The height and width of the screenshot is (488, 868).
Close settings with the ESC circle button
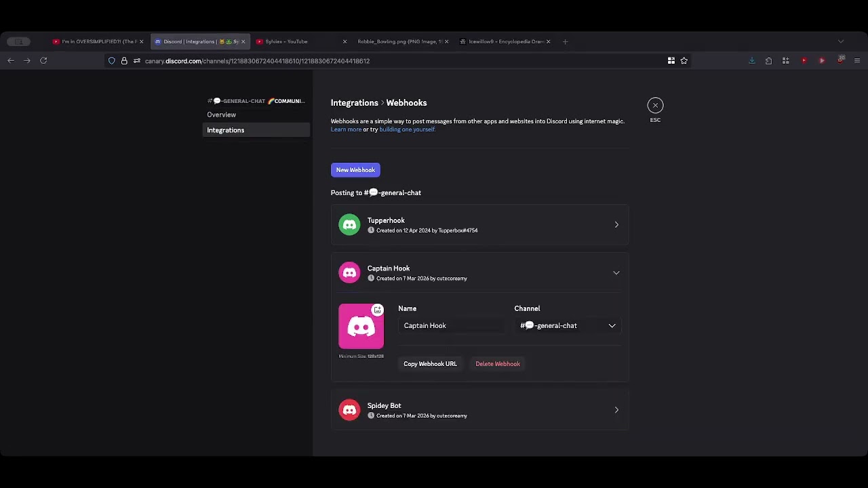655,105
